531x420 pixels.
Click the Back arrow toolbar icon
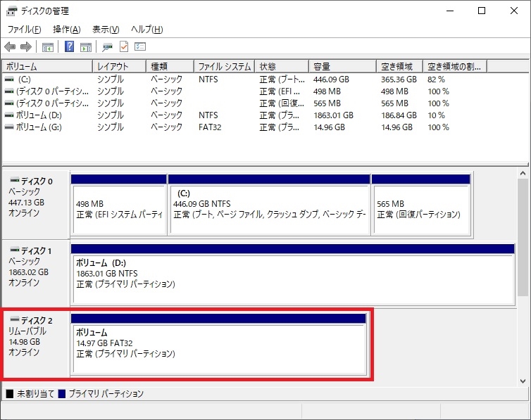click(10, 46)
